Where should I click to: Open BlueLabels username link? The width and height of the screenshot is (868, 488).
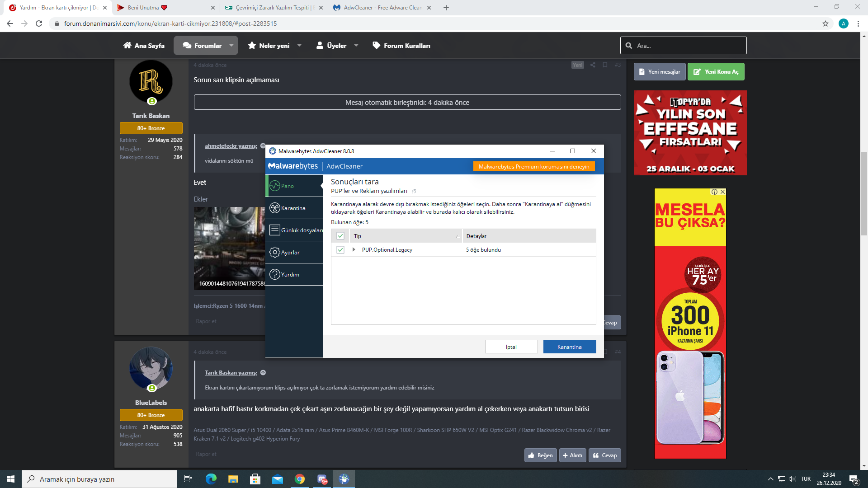coord(151,403)
